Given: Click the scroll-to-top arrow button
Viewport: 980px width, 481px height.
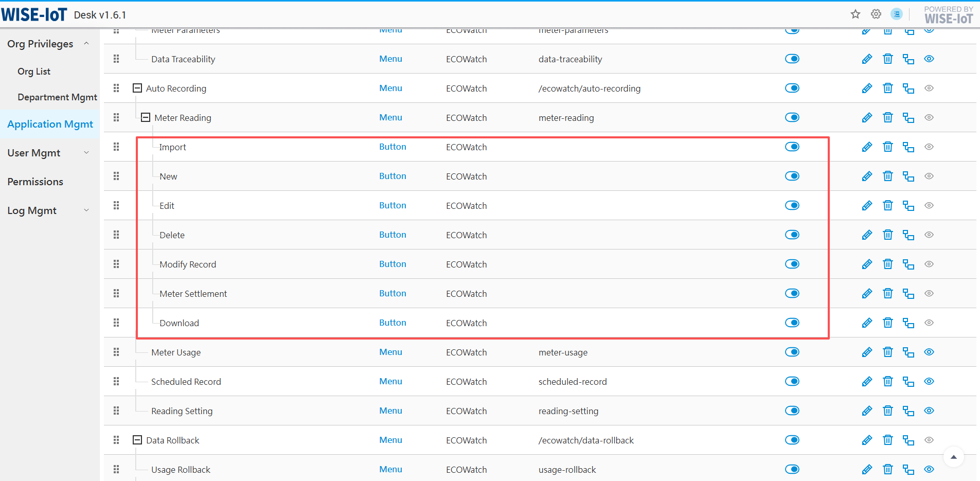Looking at the screenshot, I should (x=953, y=457).
